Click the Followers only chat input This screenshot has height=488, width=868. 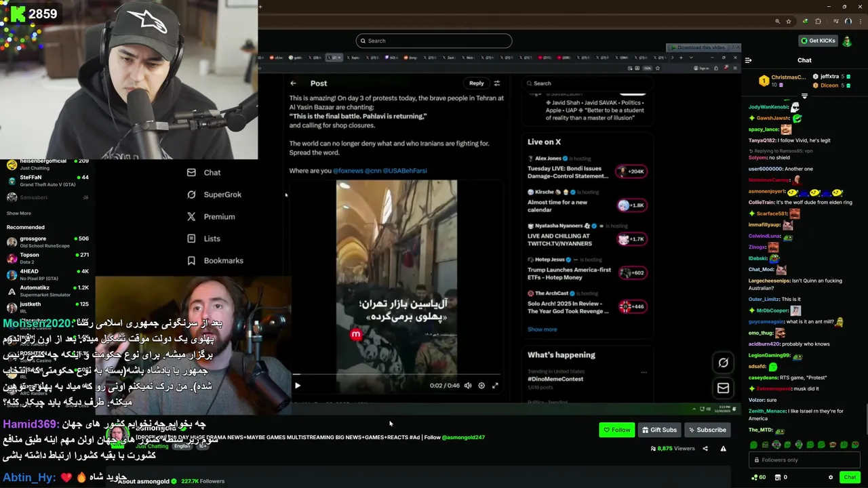coord(804,460)
